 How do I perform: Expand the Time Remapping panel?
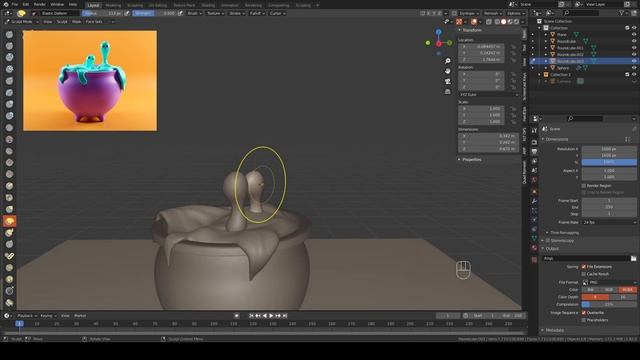tap(564, 233)
